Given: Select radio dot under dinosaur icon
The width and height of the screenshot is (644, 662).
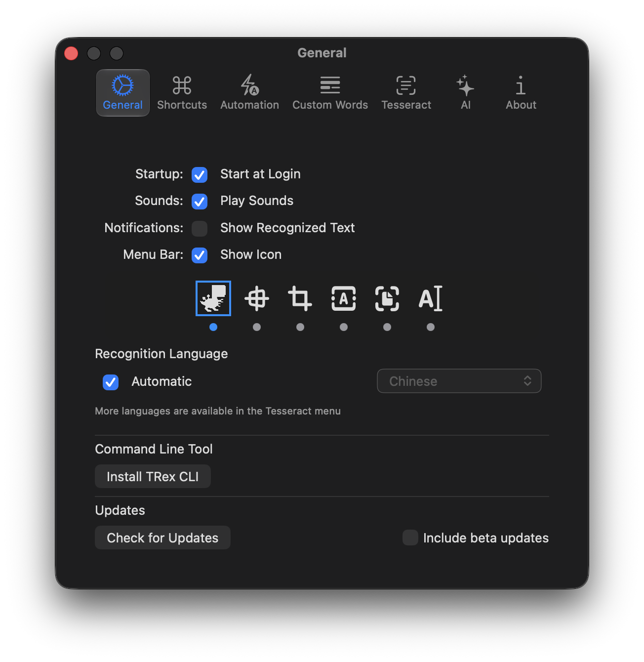Looking at the screenshot, I should 213,327.
